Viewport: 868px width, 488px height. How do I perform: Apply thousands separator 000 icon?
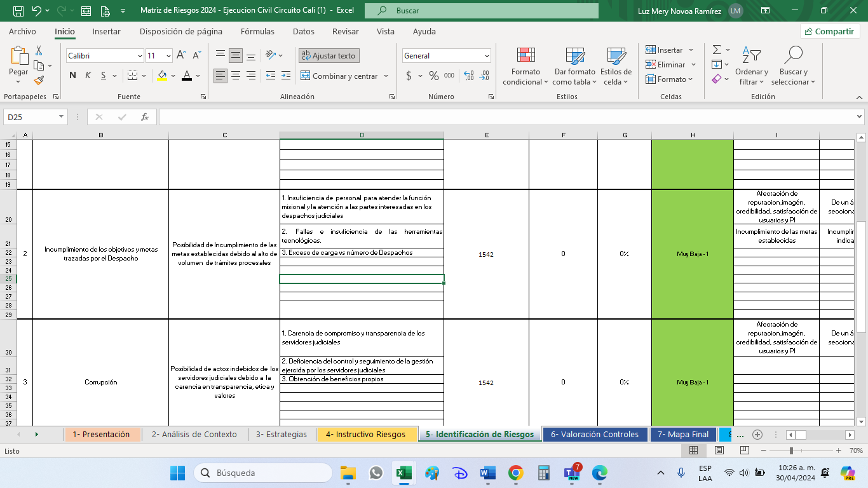tap(449, 76)
